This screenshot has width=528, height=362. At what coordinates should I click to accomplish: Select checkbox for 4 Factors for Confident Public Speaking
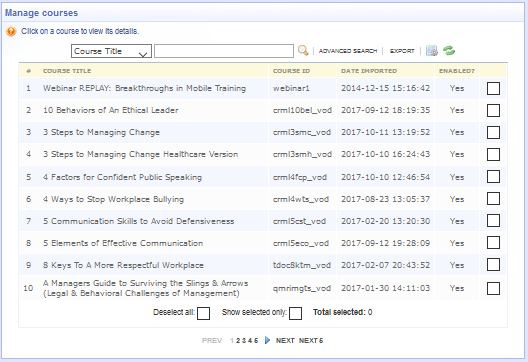click(493, 177)
